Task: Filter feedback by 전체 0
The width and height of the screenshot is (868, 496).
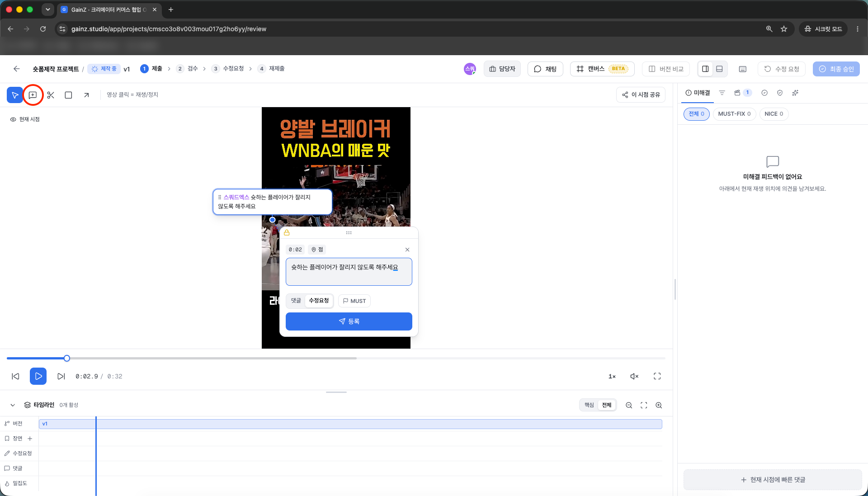Action: coord(696,114)
